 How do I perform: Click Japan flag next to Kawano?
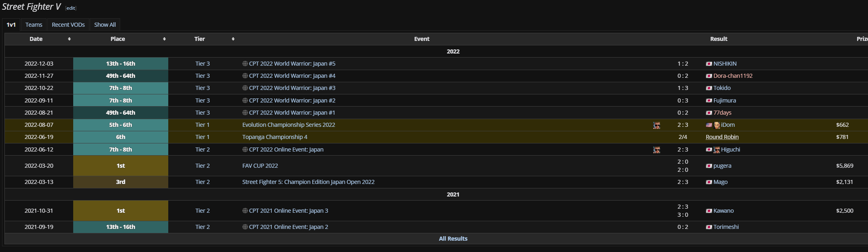tap(709, 211)
